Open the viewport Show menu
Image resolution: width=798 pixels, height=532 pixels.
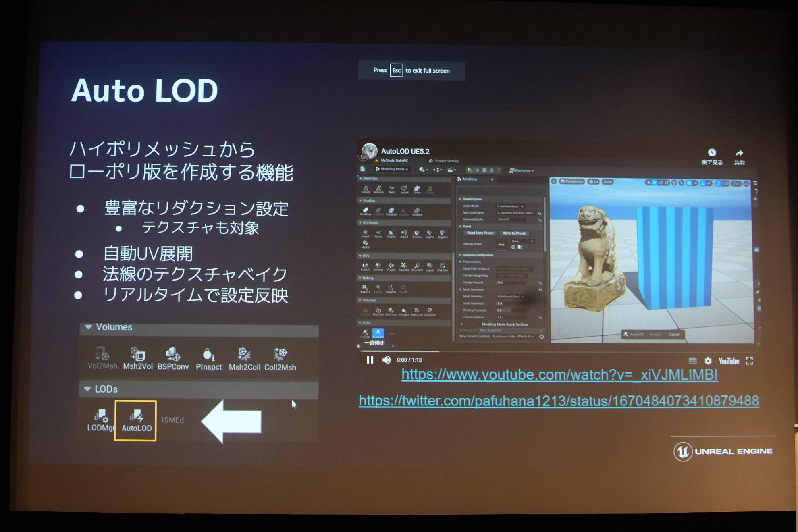607,182
